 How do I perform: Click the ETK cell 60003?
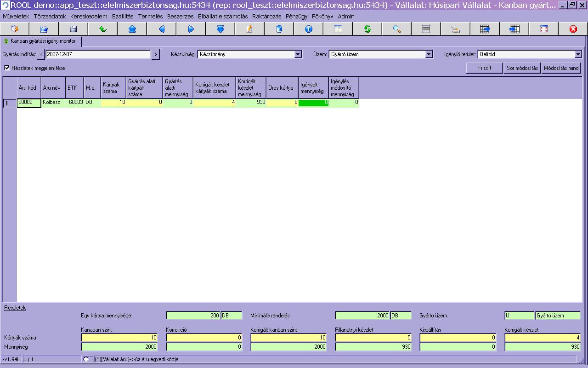click(x=74, y=103)
